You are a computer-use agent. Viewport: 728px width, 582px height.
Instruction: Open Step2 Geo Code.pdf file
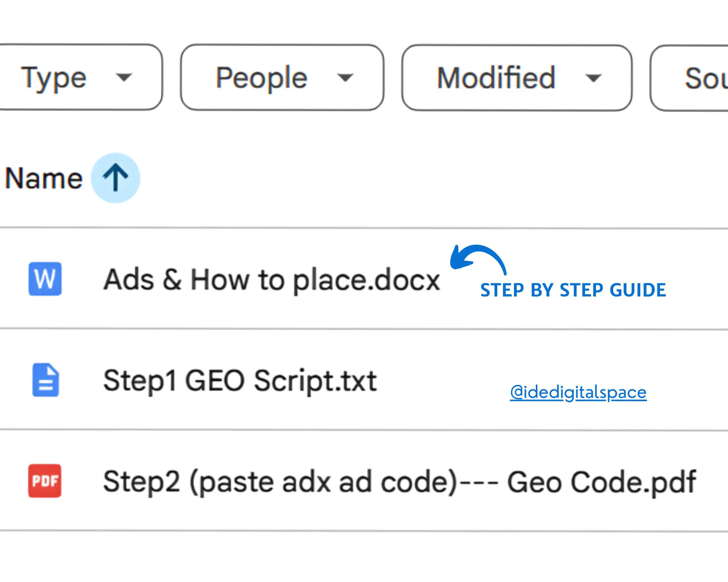pyautogui.click(x=399, y=482)
